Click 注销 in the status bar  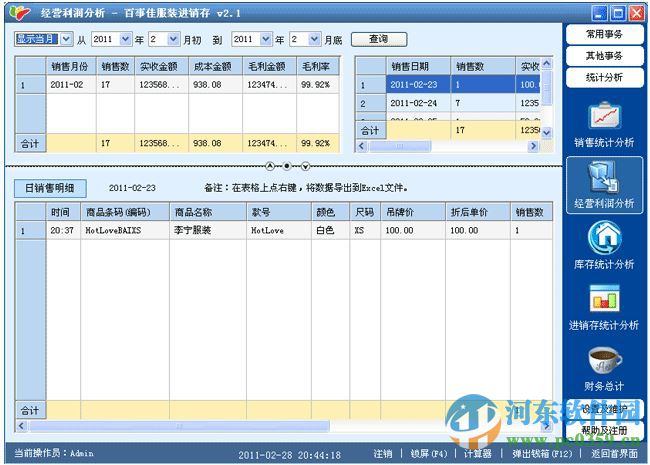(383, 454)
